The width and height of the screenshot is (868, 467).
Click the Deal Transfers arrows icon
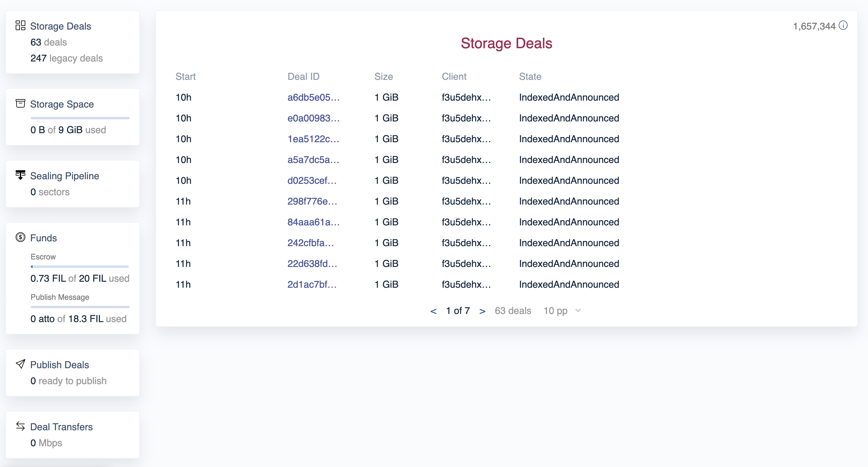pyautogui.click(x=20, y=426)
